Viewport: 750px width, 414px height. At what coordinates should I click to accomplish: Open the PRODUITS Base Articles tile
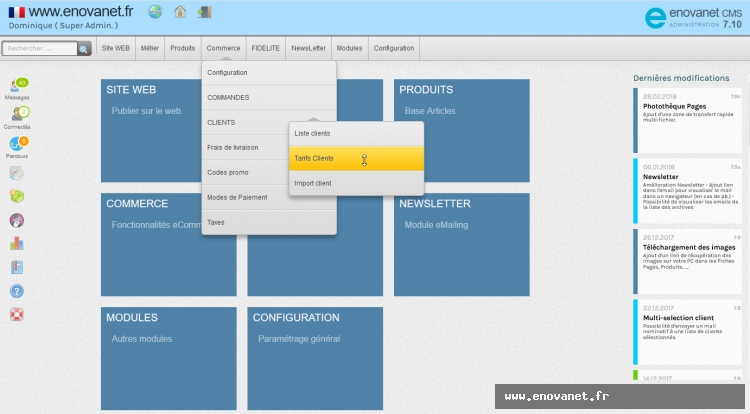461,131
